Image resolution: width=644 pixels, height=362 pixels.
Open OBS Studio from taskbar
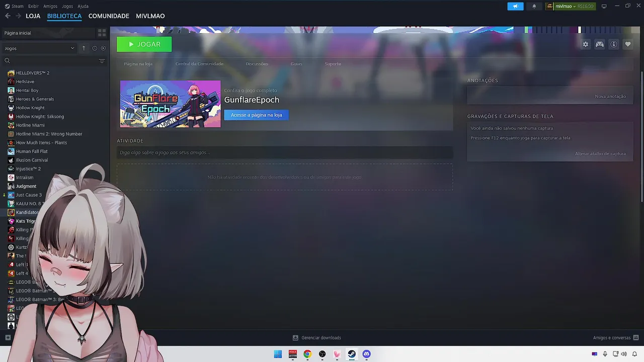[323, 354]
